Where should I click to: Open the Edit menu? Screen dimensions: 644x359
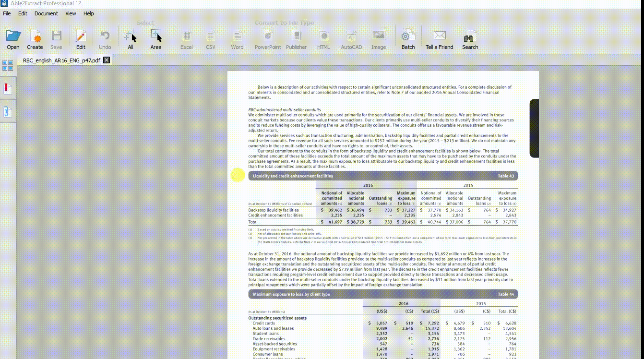pyautogui.click(x=23, y=13)
